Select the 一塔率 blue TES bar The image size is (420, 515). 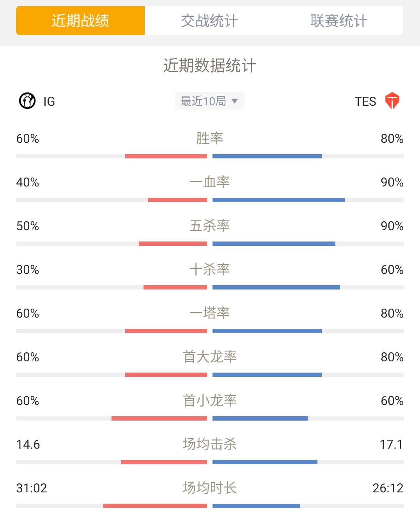click(x=267, y=331)
